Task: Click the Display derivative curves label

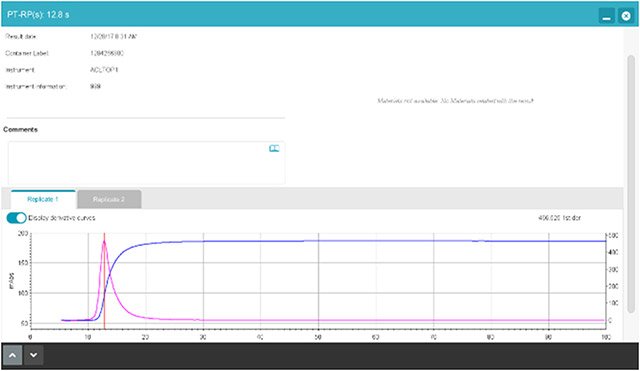Action: 62,218
